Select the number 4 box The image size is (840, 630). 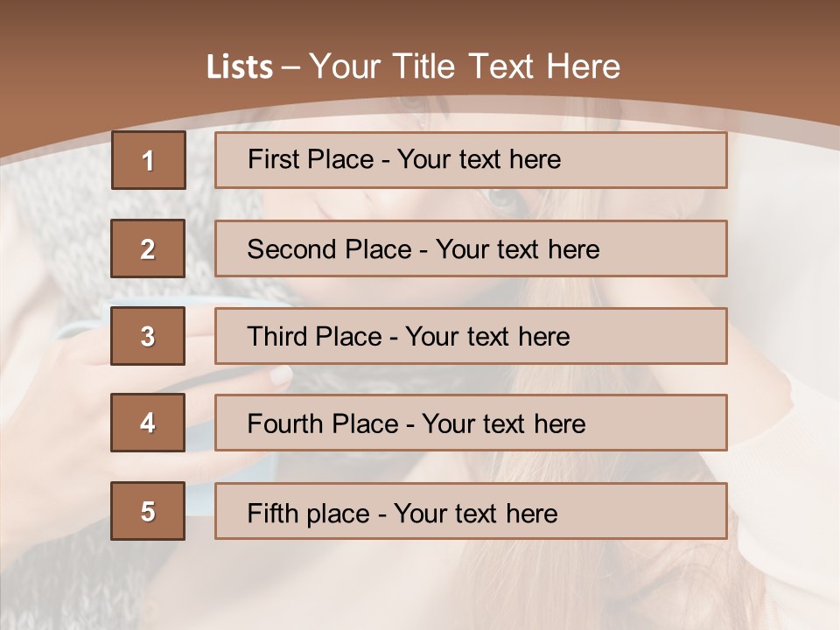pos(148,423)
